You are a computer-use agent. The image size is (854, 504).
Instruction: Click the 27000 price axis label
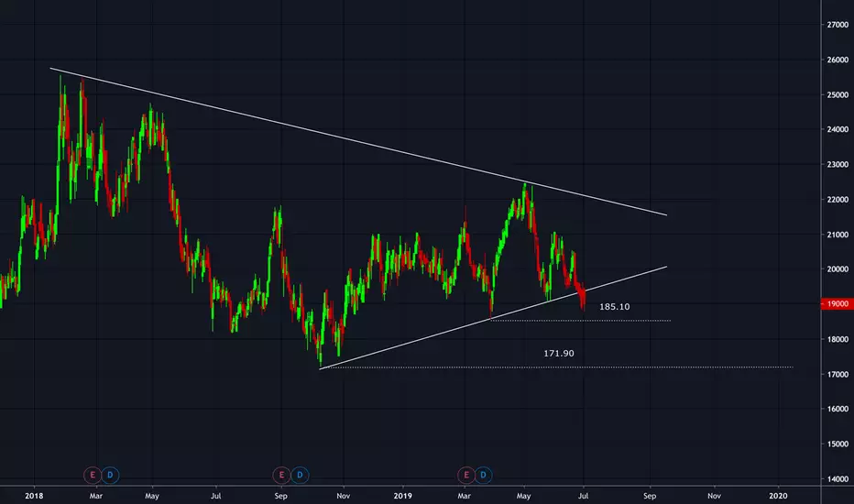click(x=838, y=25)
